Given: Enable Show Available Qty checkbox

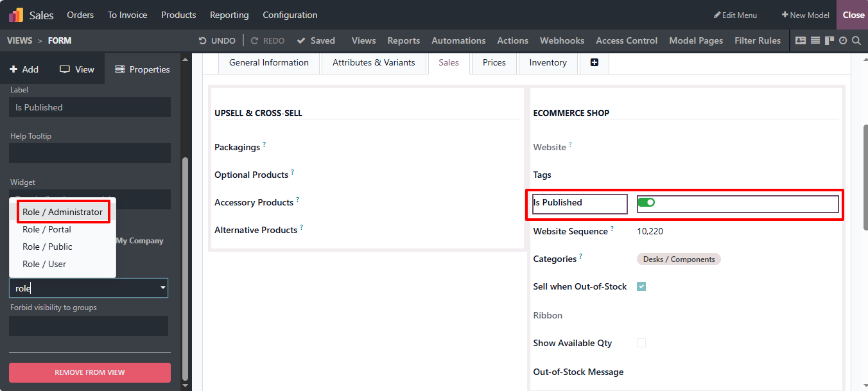Looking at the screenshot, I should [641, 343].
